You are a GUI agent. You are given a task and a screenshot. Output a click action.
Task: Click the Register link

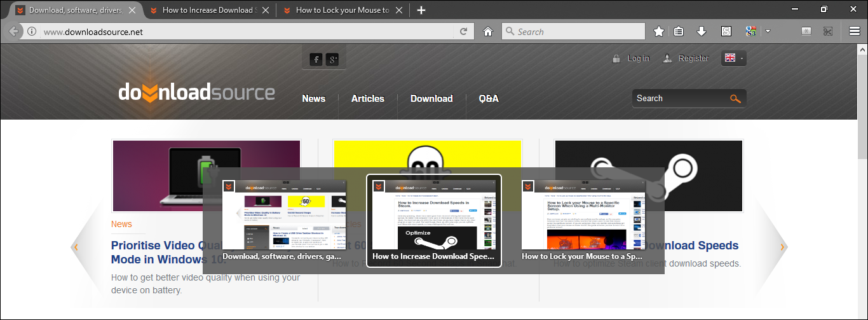693,58
